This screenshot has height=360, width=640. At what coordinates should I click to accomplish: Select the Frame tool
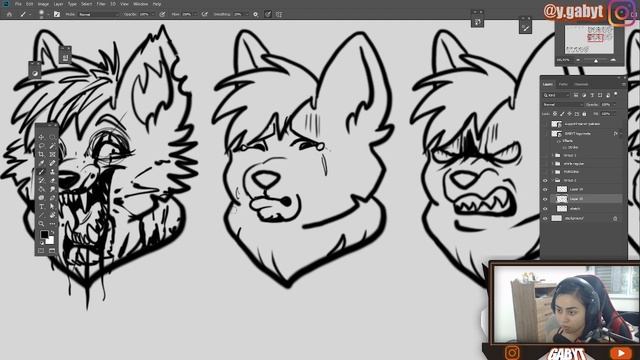[52, 154]
